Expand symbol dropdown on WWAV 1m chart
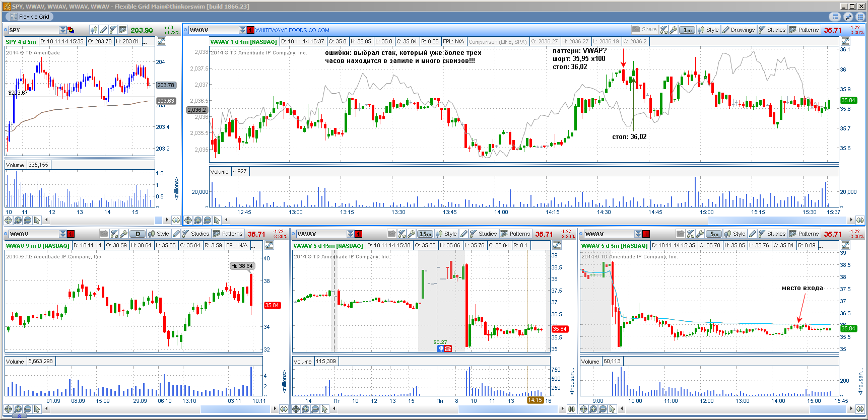The image size is (868, 420). tap(243, 30)
